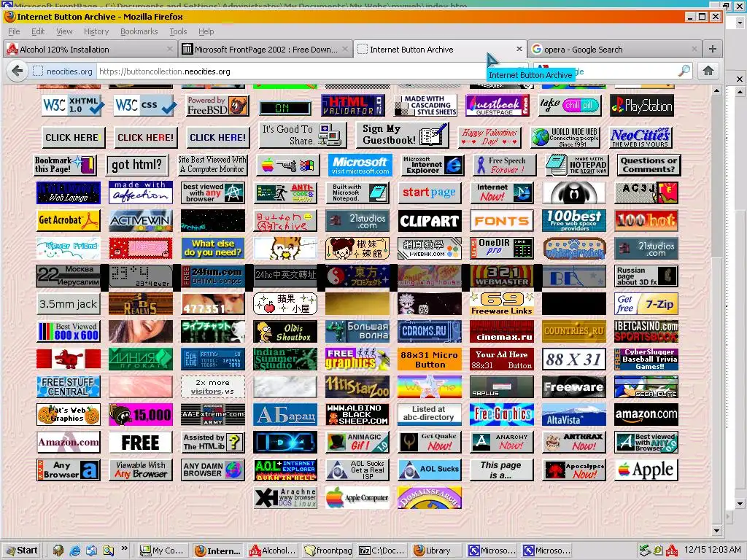Screen dimensions: 747x560
Task: Click the HTML Validator button
Action: pos(353,105)
